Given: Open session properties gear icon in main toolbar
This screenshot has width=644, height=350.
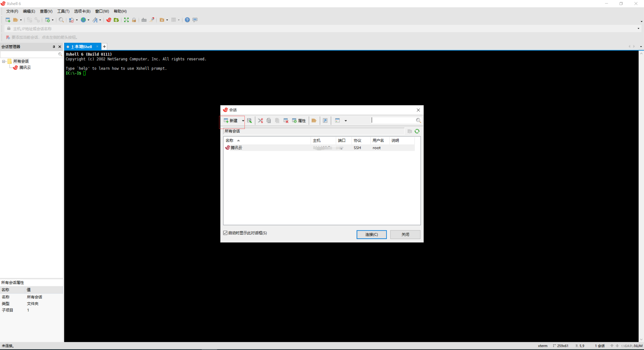Looking at the screenshot, I should pyautogui.click(x=47, y=20).
